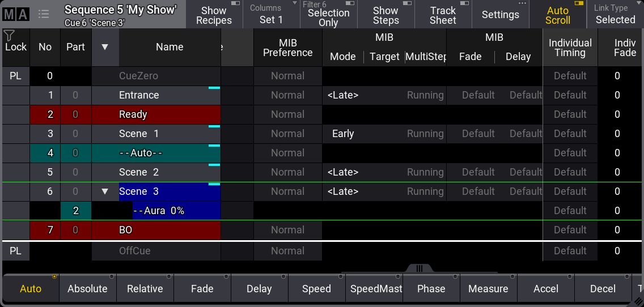The width and height of the screenshot is (644, 307).
Task: Collapse the Scene 3 cue parts
Action: (x=105, y=191)
